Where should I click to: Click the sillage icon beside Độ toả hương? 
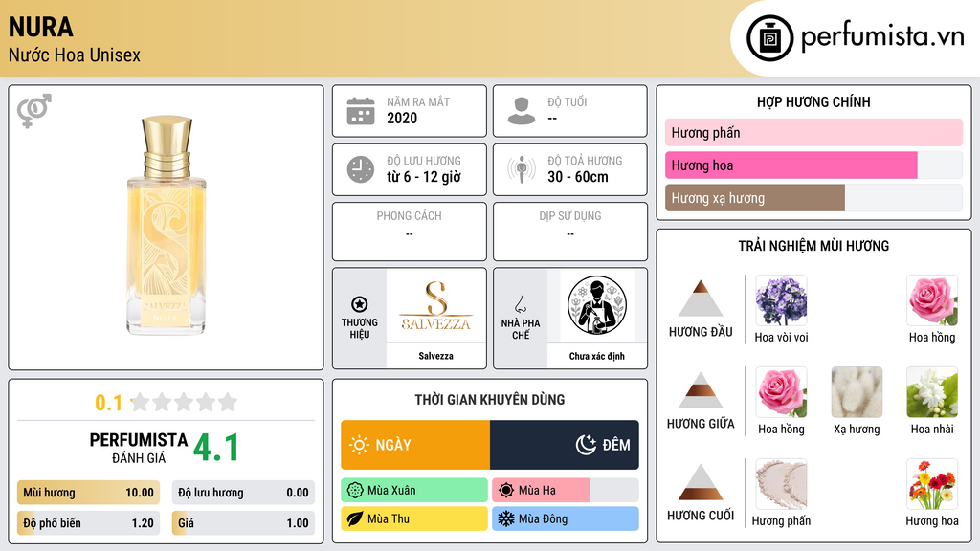coord(522,169)
